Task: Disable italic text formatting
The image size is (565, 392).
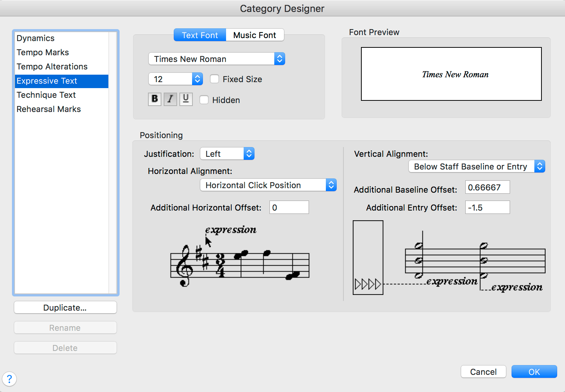Action: 170,99
